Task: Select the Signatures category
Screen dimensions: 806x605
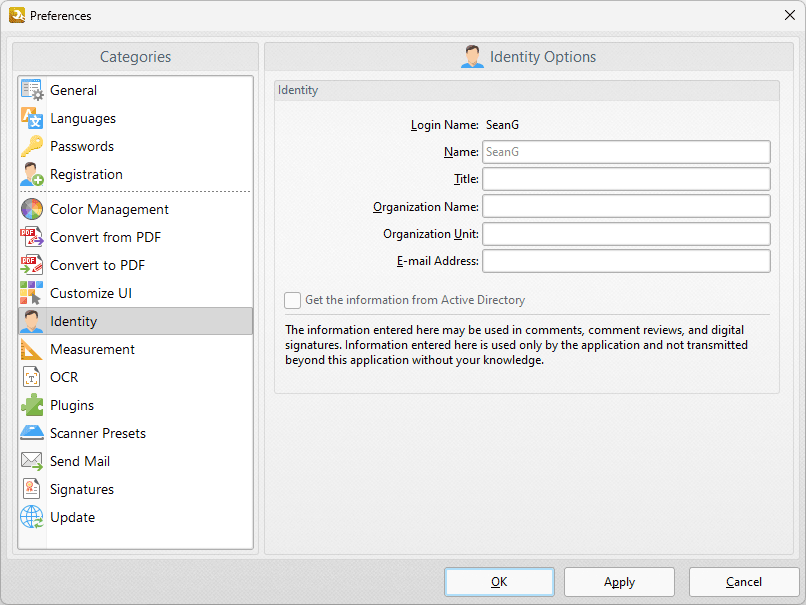Action: 136,489
